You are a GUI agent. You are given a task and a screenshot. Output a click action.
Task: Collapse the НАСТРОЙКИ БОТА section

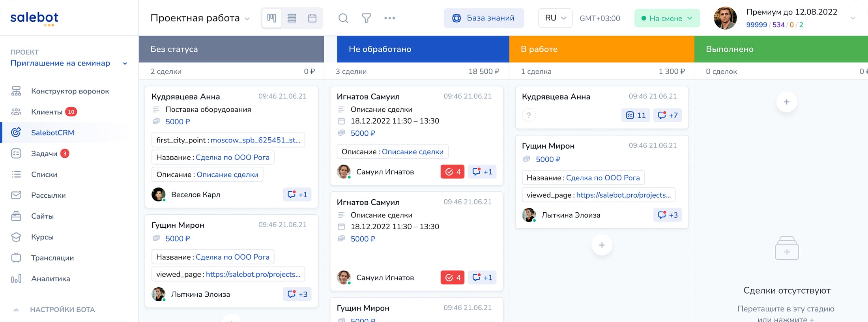(16, 309)
